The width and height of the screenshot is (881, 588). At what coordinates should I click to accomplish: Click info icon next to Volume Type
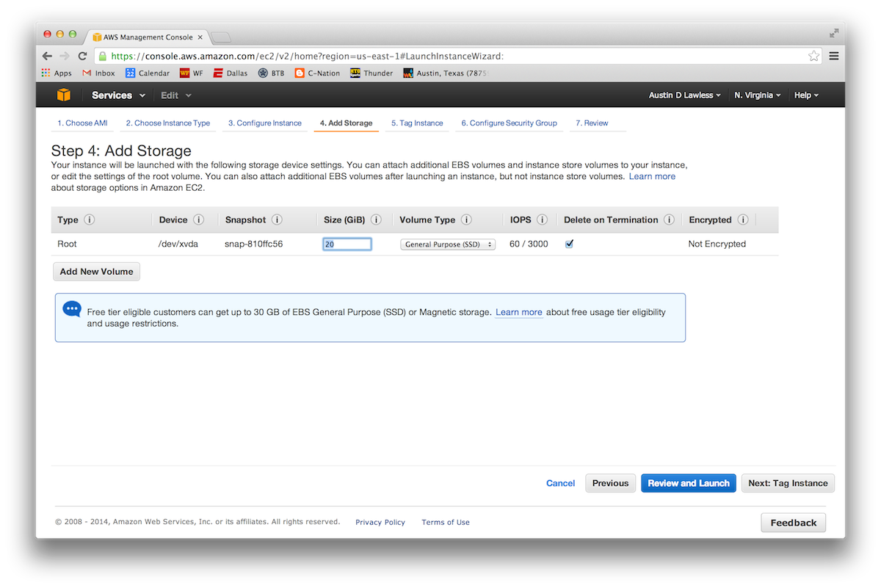click(466, 219)
